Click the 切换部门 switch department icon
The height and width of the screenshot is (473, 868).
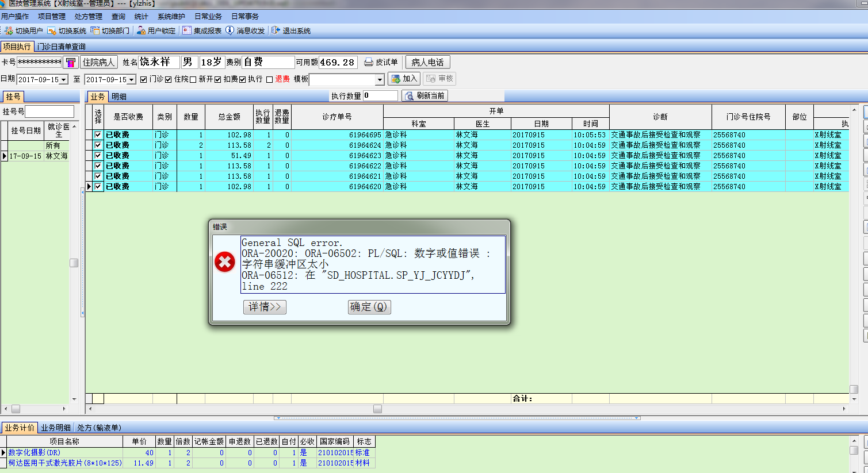[95, 30]
